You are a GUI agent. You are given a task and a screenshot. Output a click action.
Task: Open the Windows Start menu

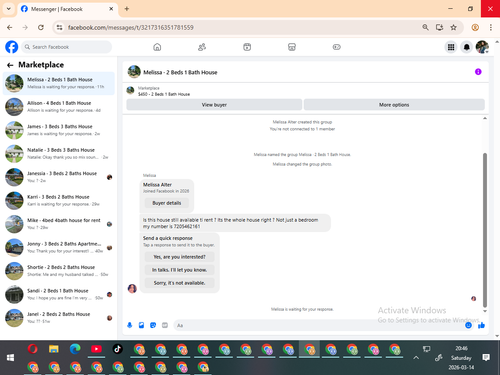pos(10,358)
